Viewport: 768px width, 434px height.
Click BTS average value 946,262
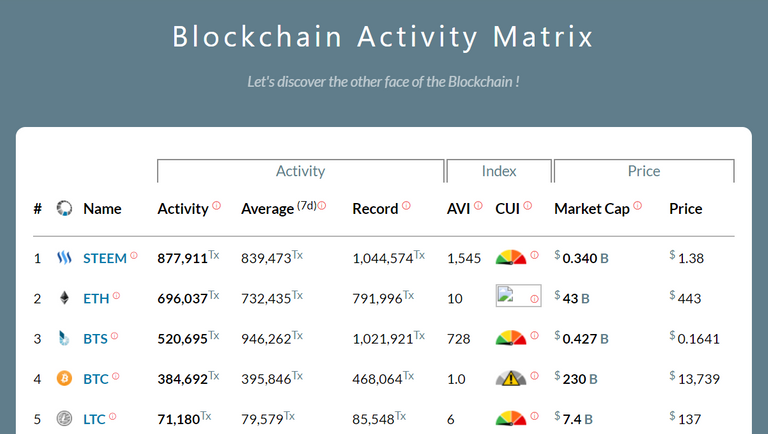[266, 338]
